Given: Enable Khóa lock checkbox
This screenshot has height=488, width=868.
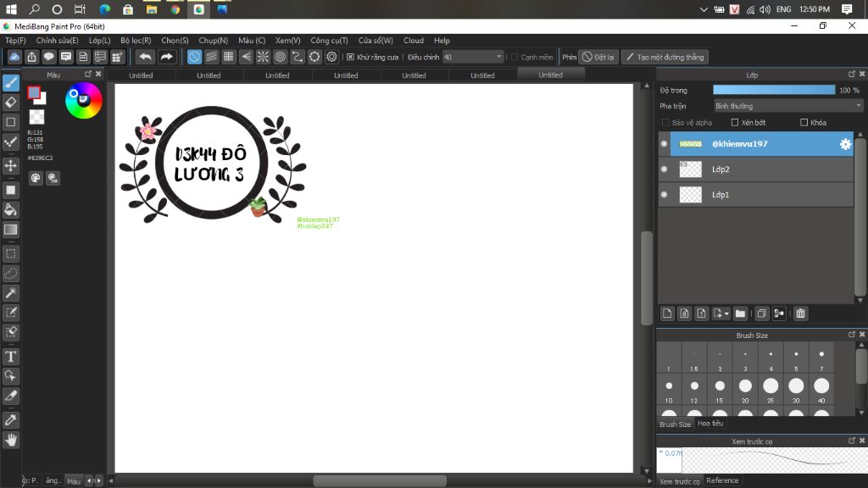Looking at the screenshot, I should pyautogui.click(x=804, y=122).
